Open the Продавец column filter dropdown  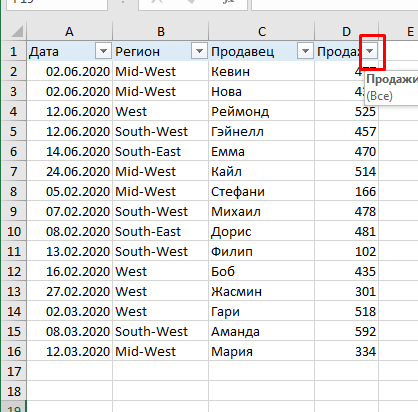[x=305, y=51]
